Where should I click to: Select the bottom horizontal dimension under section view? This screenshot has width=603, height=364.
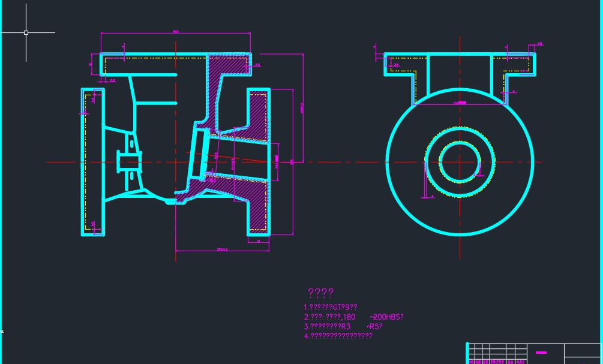(222, 251)
